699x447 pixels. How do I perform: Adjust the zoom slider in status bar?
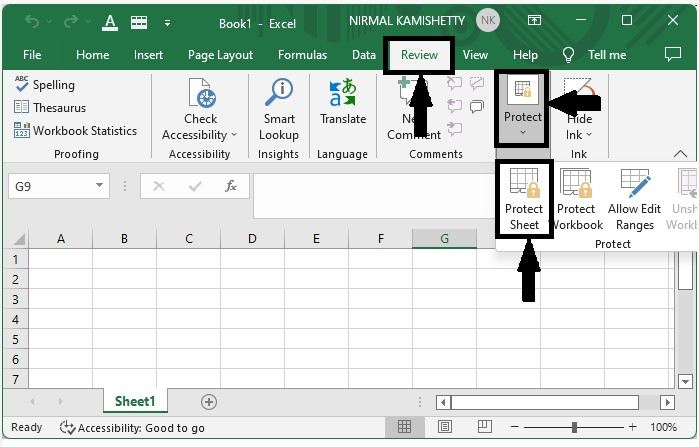575,428
